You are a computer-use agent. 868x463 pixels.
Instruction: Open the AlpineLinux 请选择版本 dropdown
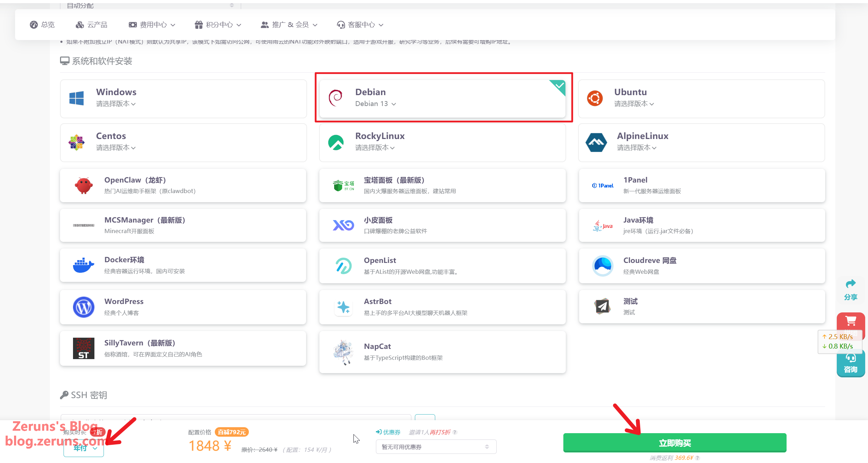pos(637,148)
